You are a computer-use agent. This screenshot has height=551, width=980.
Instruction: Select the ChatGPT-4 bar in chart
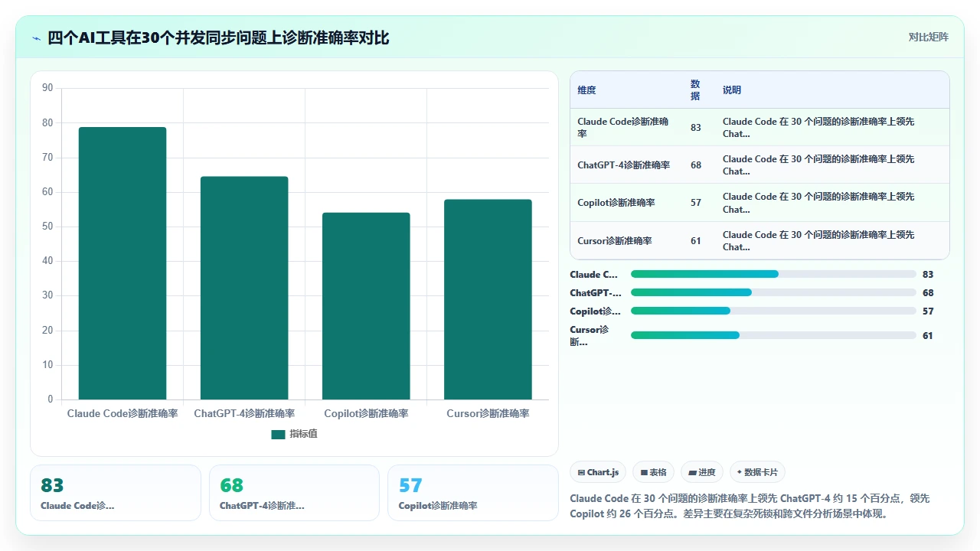244,288
